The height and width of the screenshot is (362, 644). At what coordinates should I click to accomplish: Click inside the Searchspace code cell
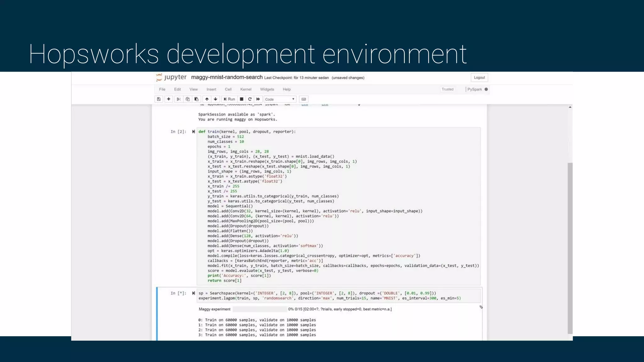coord(338,296)
